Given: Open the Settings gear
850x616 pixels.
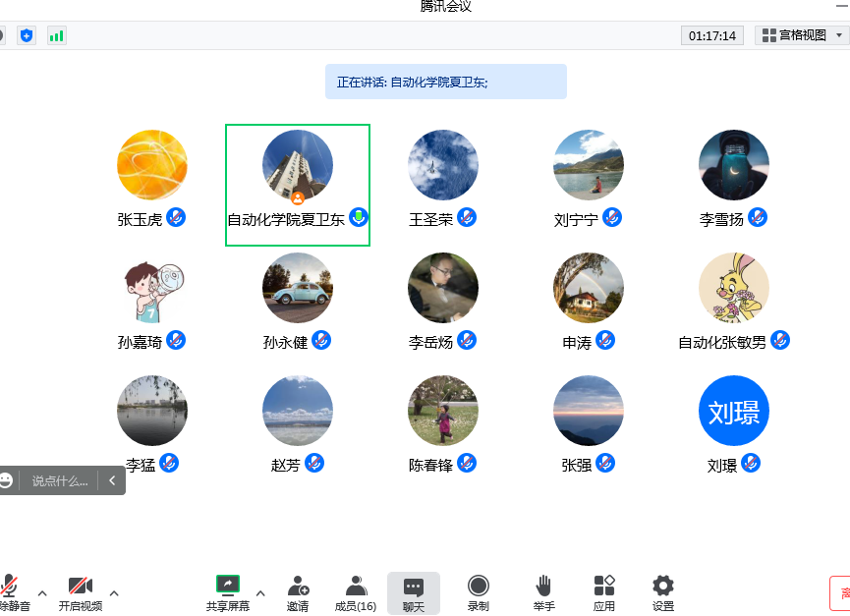Looking at the screenshot, I should point(663,591).
